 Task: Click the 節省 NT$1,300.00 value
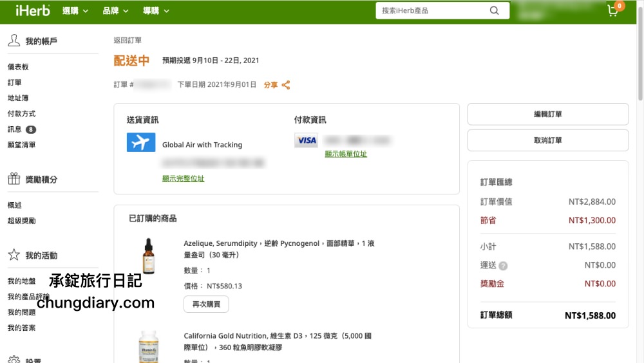coord(592,220)
